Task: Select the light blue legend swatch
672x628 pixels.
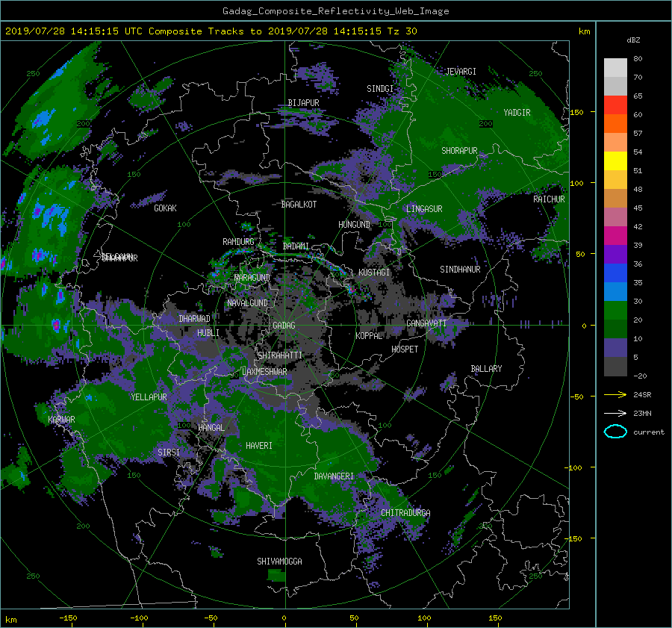Action: tap(615, 292)
